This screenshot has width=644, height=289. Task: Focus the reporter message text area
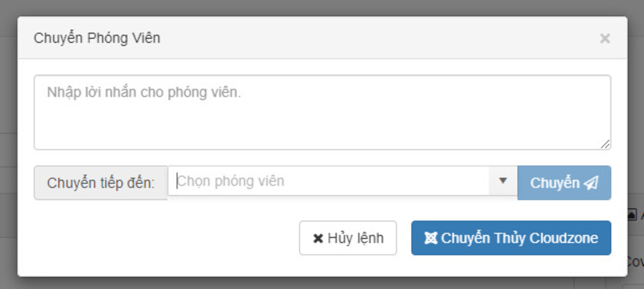(x=322, y=119)
